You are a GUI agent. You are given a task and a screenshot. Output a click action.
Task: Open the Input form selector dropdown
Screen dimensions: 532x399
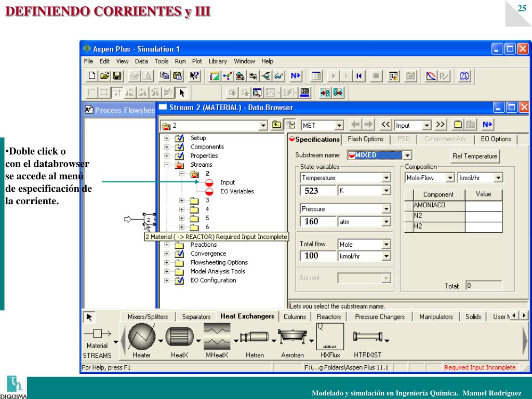click(427, 126)
